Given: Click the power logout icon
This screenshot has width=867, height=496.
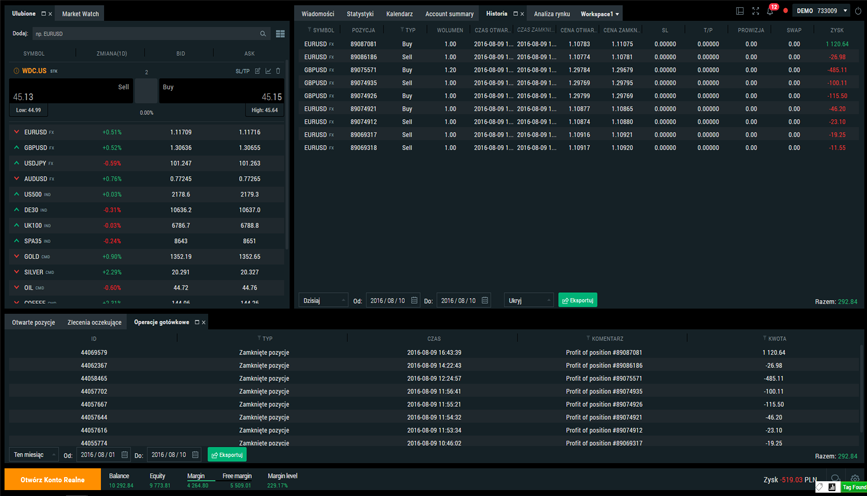Looking at the screenshot, I should coord(858,11).
